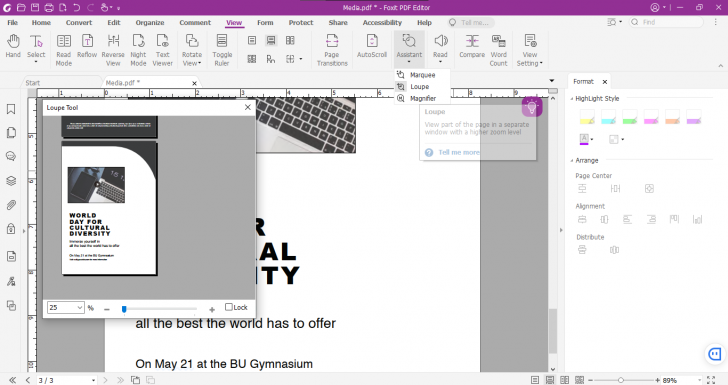The width and height of the screenshot is (728, 385).
Task: Open page number dropdown in status bar
Action: [93, 380]
